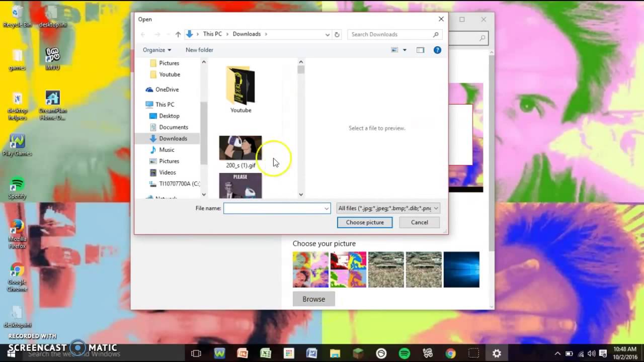Image resolution: width=644 pixels, height=362 pixels.
Task: Expand the File name combo box dropdown
Action: pyautogui.click(x=327, y=208)
